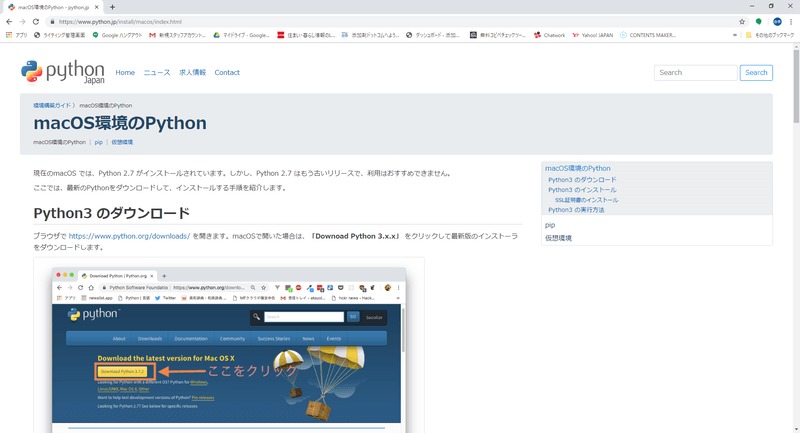Open the CONTENTS MAKER bookmark
This screenshot has height=433, width=800.
pyautogui.click(x=648, y=35)
